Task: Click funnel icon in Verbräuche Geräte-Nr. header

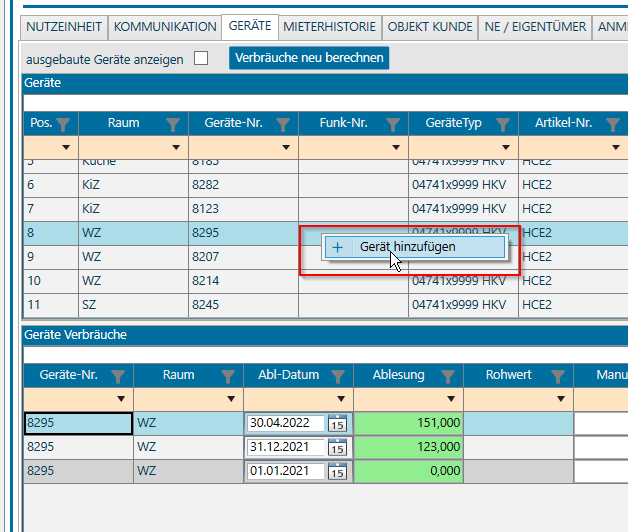Action: (118, 377)
